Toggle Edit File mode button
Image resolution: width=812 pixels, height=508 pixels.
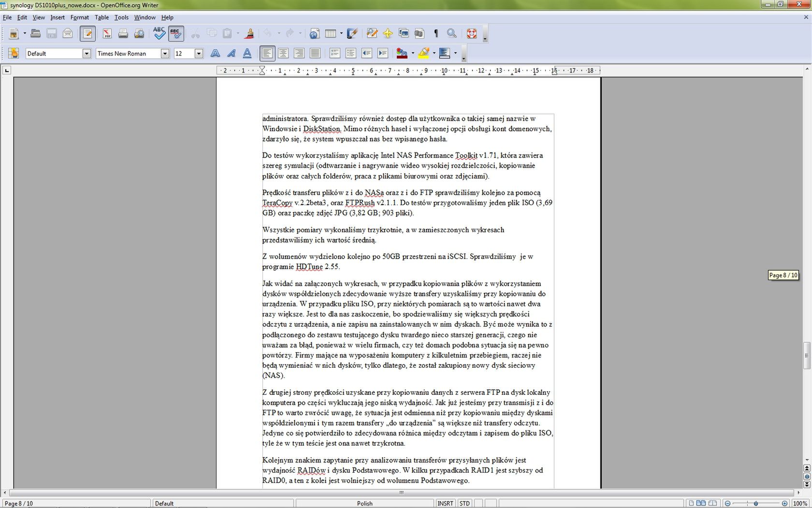pyautogui.click(x=87, y=33)
